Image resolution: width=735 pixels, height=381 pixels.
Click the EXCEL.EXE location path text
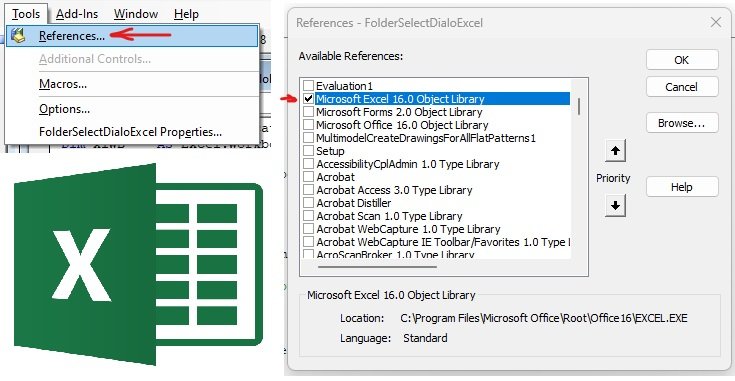(544, 318)
